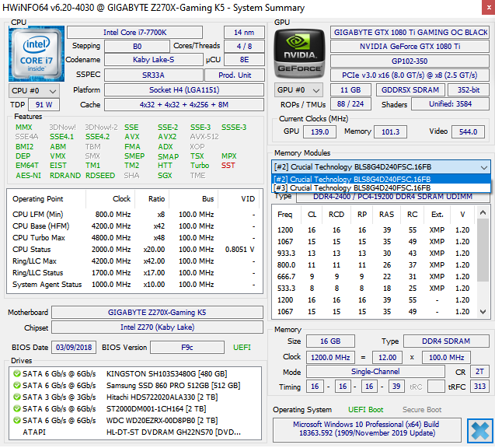This screenshot has height=448, width=495.
Task: Click the status icon for WDC WD20EZRX-00D8PB0 drive
Action: pyautogui.click(x=17, y=421)
